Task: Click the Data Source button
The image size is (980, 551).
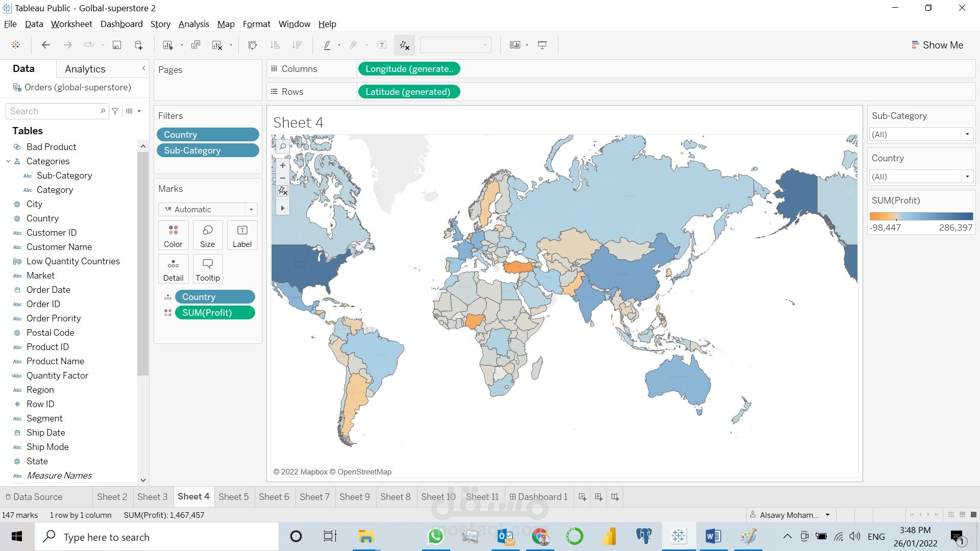Action: (x=34, y=496)
